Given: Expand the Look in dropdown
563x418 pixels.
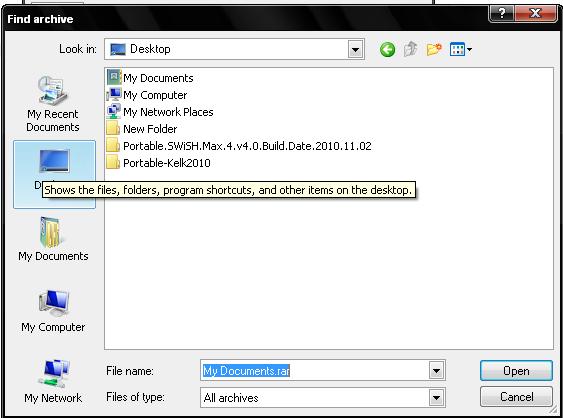Looking at the screenshot, I should pos(355,49).
